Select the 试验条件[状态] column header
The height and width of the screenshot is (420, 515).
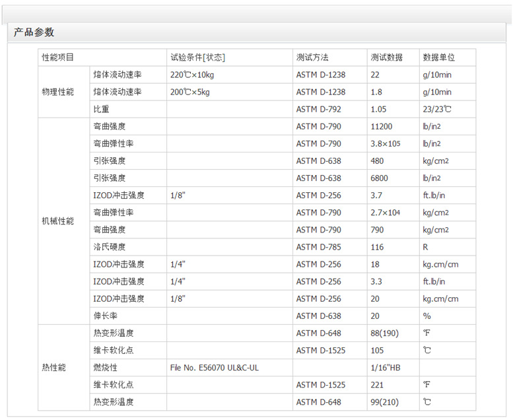click(230, 57)
